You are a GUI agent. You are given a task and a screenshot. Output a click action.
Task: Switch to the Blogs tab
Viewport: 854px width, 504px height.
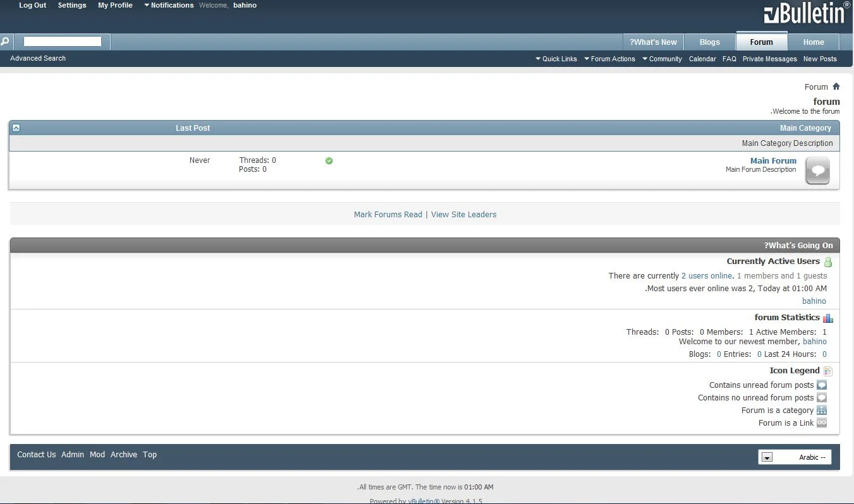click(709, 42)
